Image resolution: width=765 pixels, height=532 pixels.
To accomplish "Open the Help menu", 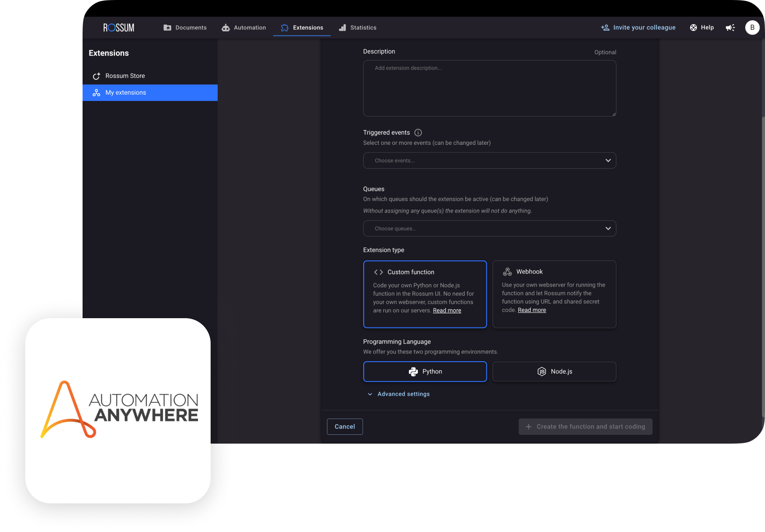I will pos(702,27).
